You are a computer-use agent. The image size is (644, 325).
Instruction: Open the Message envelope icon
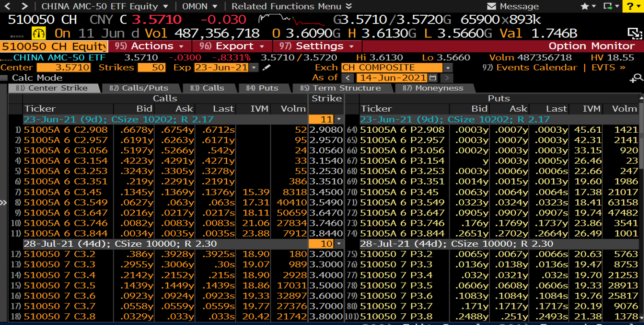[x=491, y=6]
